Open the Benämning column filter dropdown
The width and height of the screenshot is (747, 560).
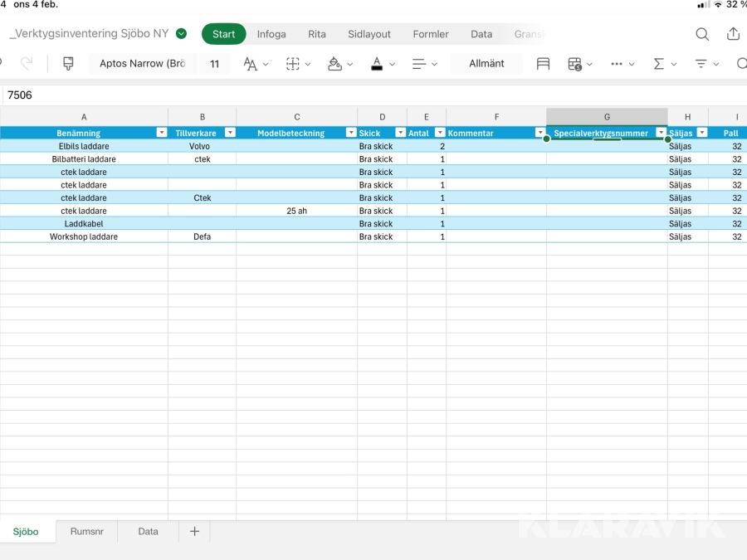click(162, 133)
